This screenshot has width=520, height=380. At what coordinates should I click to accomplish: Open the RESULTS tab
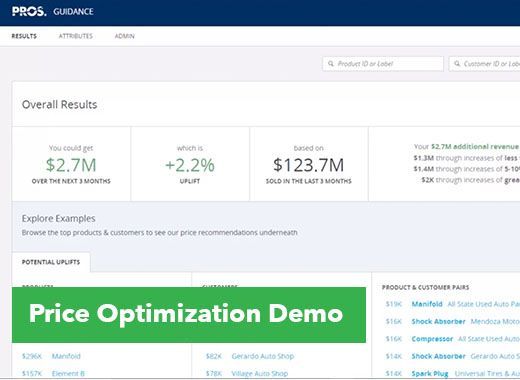(x=24, y=36)
